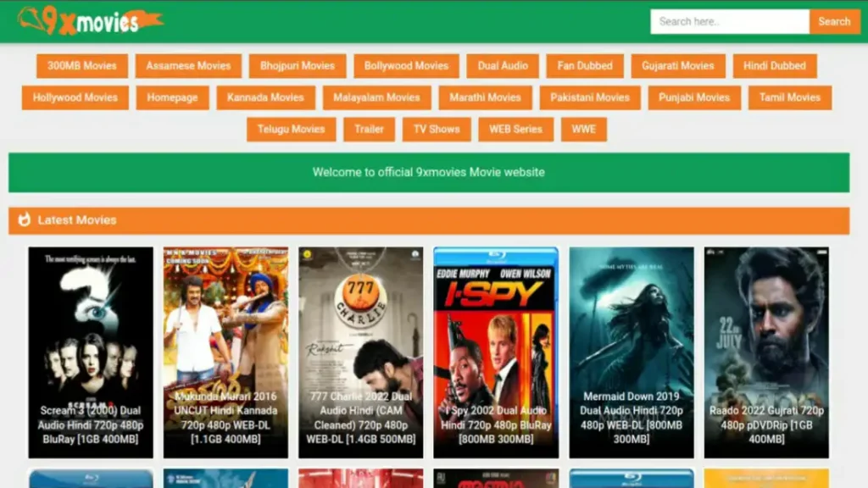Open the Assamese Movies category
The height and width of the screenshot is (488, 868).
point(188,66)
